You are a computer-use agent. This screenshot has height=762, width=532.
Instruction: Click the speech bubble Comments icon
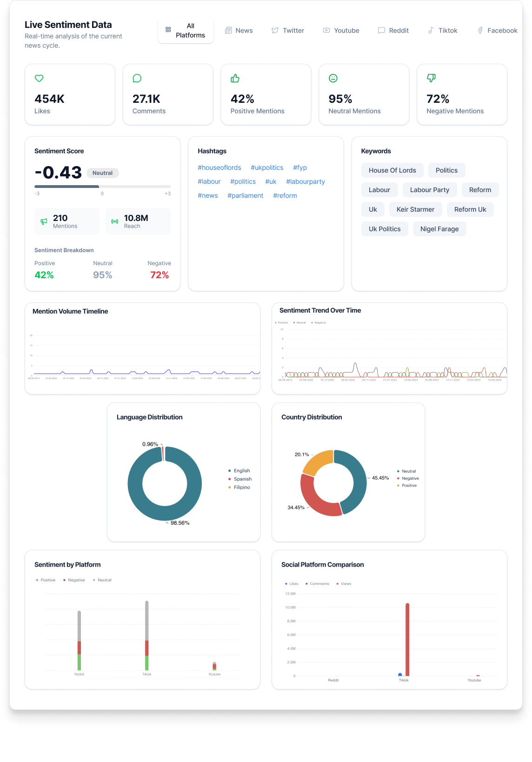click(137, 79)
